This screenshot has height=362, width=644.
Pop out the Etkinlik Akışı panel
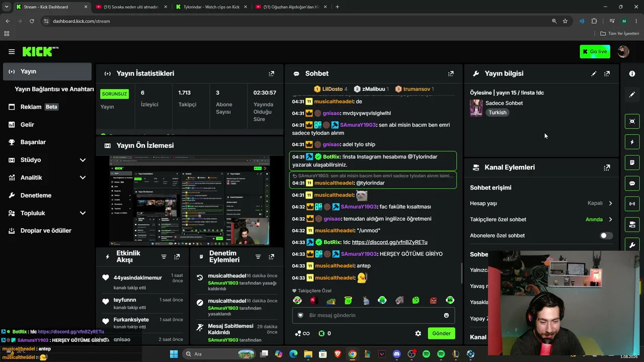click(x=177, y=257)
